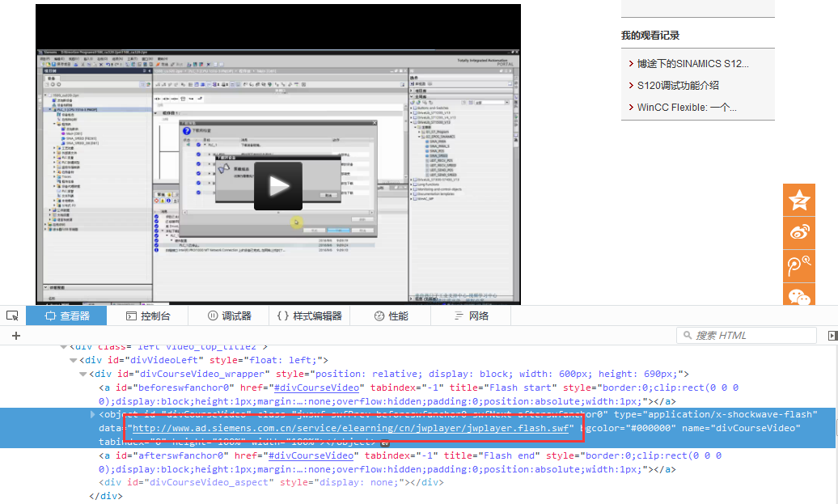Select the 性能 performance tab
The width and height of the screenshot is (838, 504).
coord(391,316)
